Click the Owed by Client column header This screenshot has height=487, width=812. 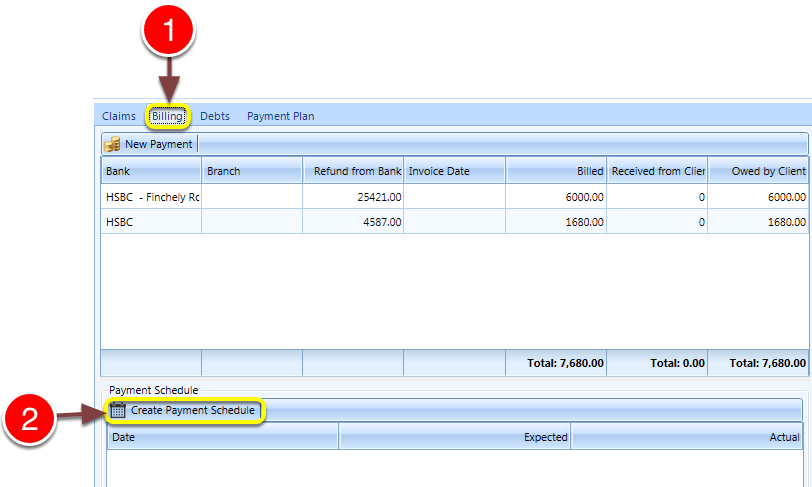(758, 171)
